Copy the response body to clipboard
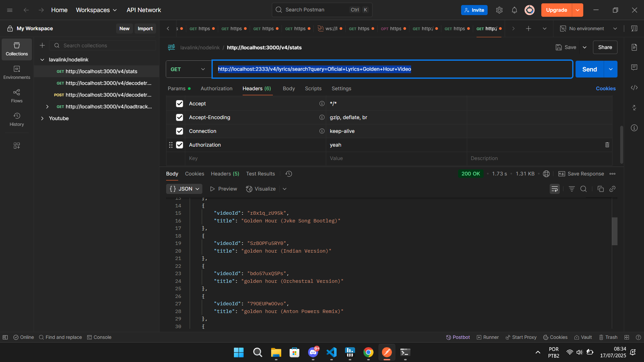 [600, 189]
